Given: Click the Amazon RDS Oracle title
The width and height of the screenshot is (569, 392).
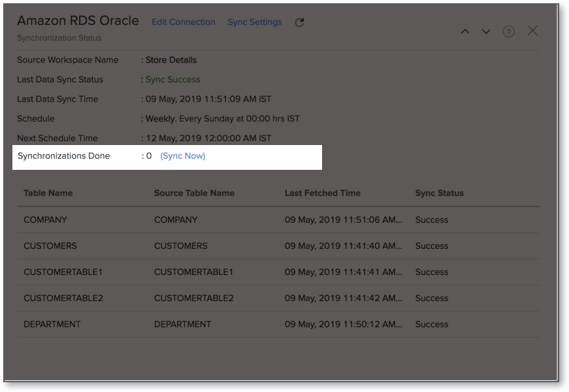Looking at the screenshot, I should [x=78, y=21].
